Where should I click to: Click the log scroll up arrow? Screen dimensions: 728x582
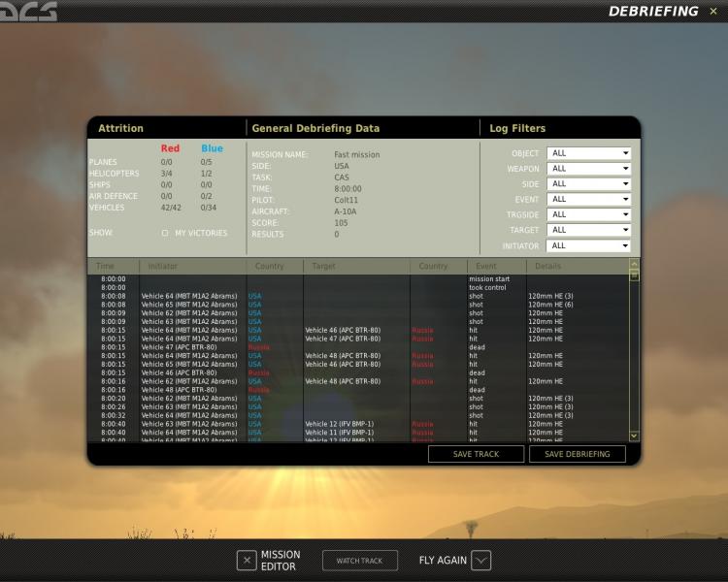(x=634, y=264)
